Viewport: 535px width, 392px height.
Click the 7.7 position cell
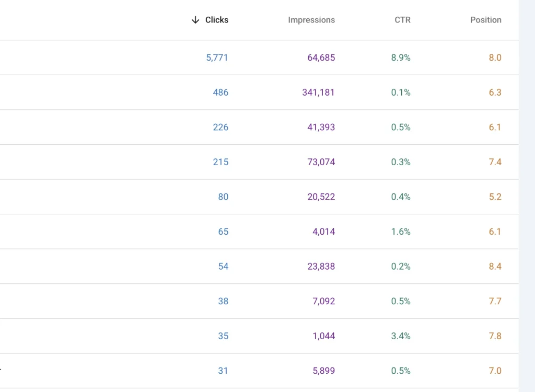click(495, 301)
